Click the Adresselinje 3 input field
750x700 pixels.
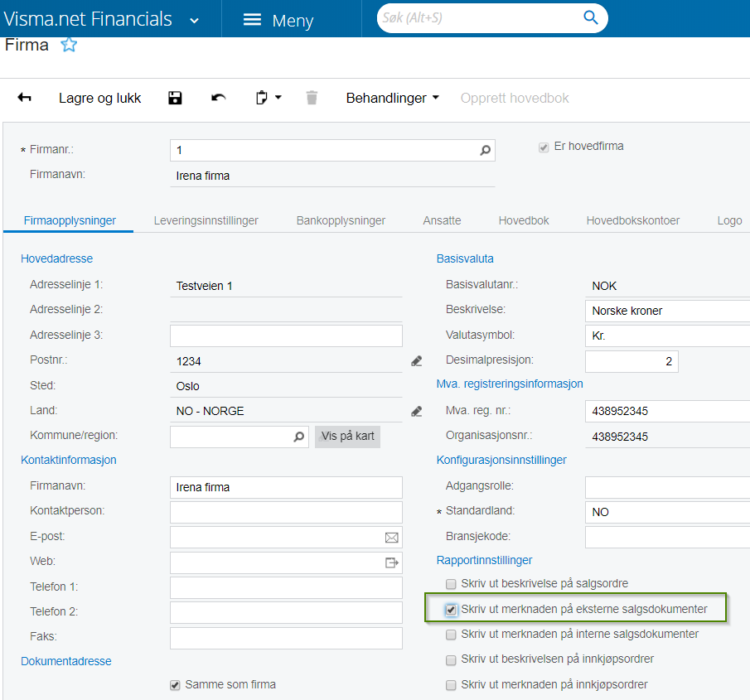click(x=286, y=336)
